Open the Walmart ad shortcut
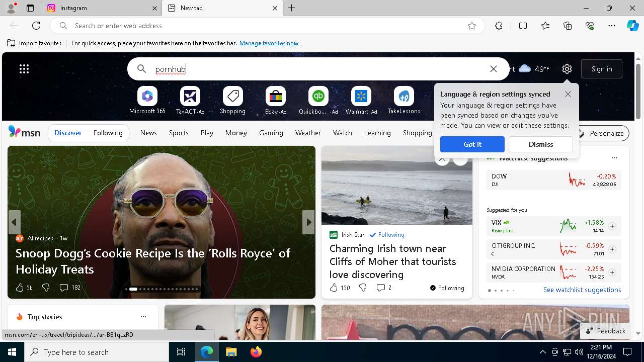 point(361,101)
